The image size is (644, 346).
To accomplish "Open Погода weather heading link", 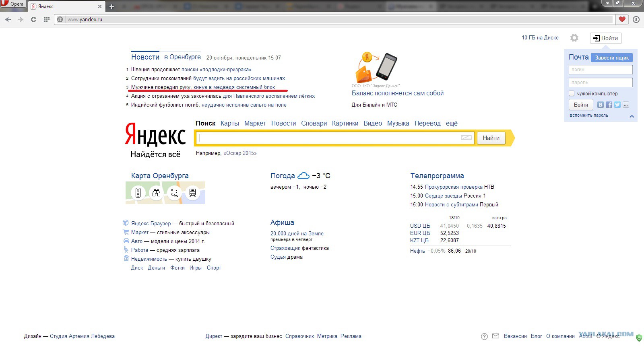I will (x=283, y=176).
